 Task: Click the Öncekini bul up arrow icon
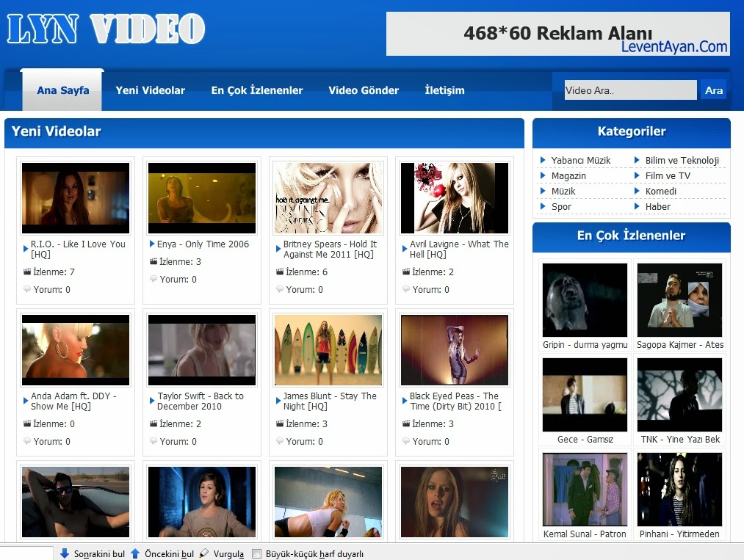pyautogui.click(x=134, y=553)
